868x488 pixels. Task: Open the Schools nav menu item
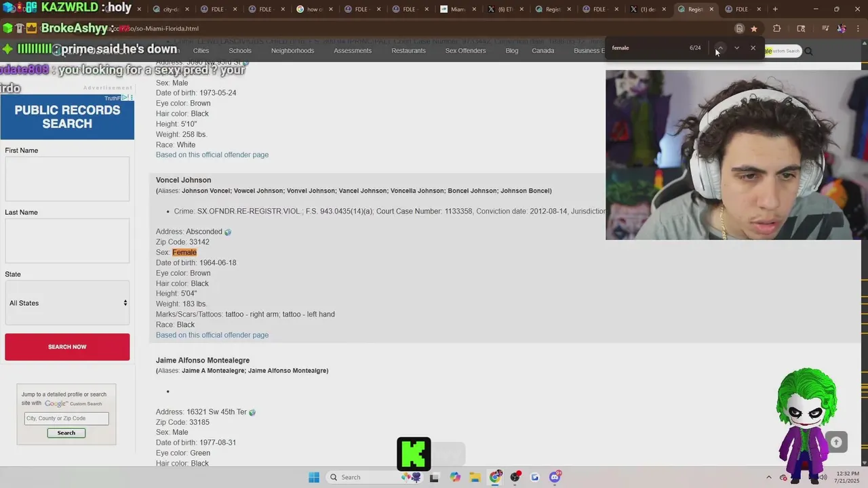pyautogui.click(x=240, y=51)
